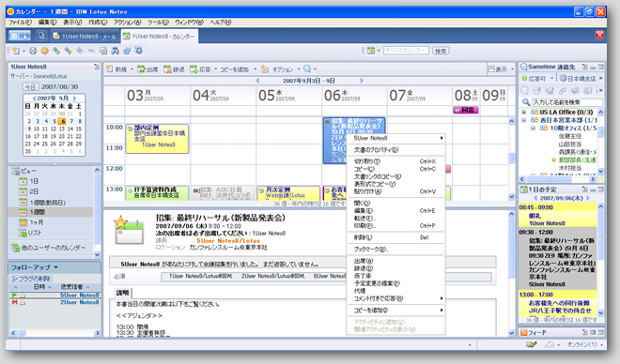Click the Open list button left of tabs

(x=20, y=36)
